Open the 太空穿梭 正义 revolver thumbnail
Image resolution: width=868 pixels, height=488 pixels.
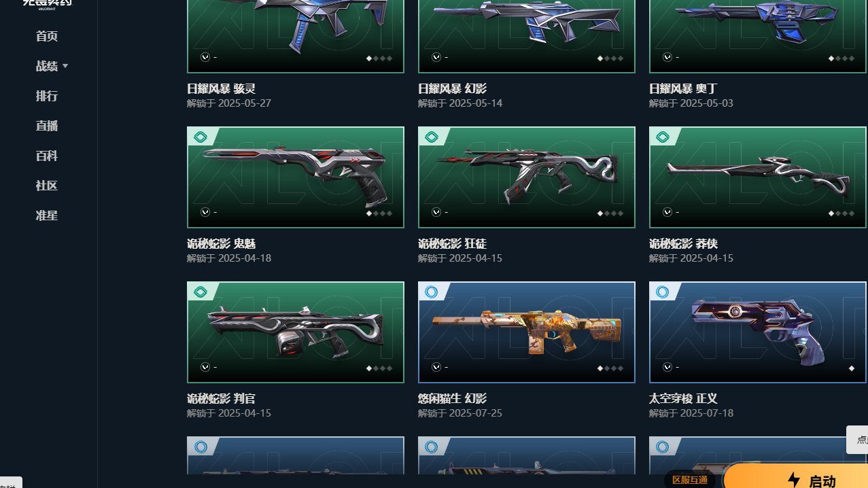pyautogui.click(x=759, y=332)
